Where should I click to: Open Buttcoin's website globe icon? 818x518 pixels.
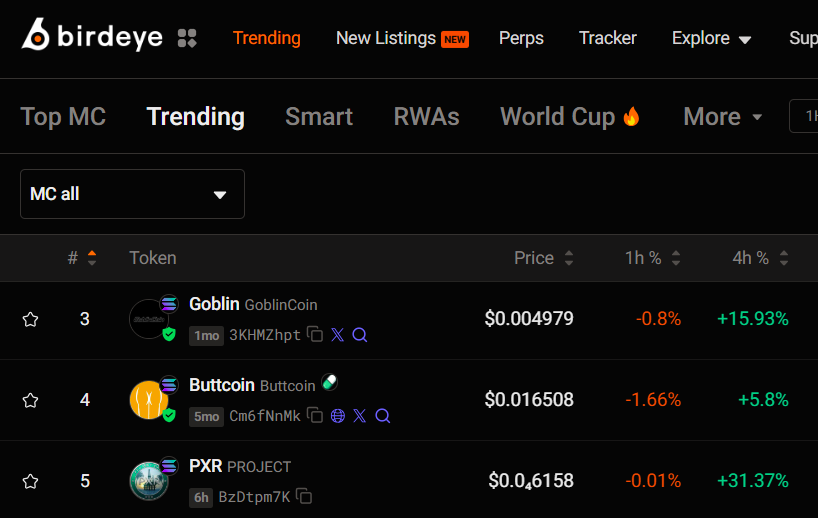pyautogui.click(x=338, y=416)
